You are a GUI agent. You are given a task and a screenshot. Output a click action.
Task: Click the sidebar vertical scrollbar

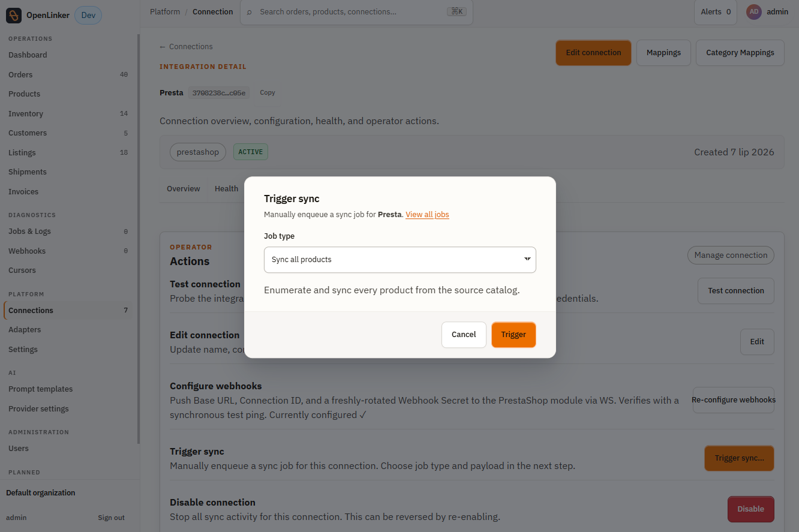139,239
